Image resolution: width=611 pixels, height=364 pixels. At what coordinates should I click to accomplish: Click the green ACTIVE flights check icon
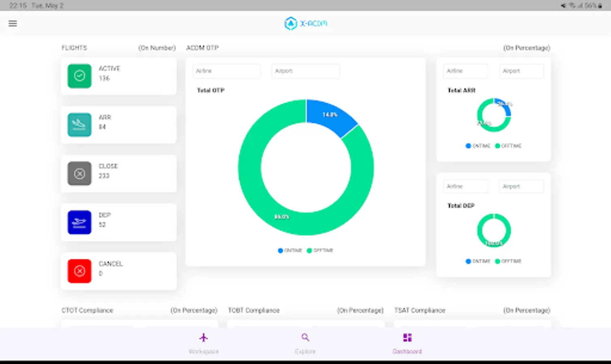click(79, 76)
